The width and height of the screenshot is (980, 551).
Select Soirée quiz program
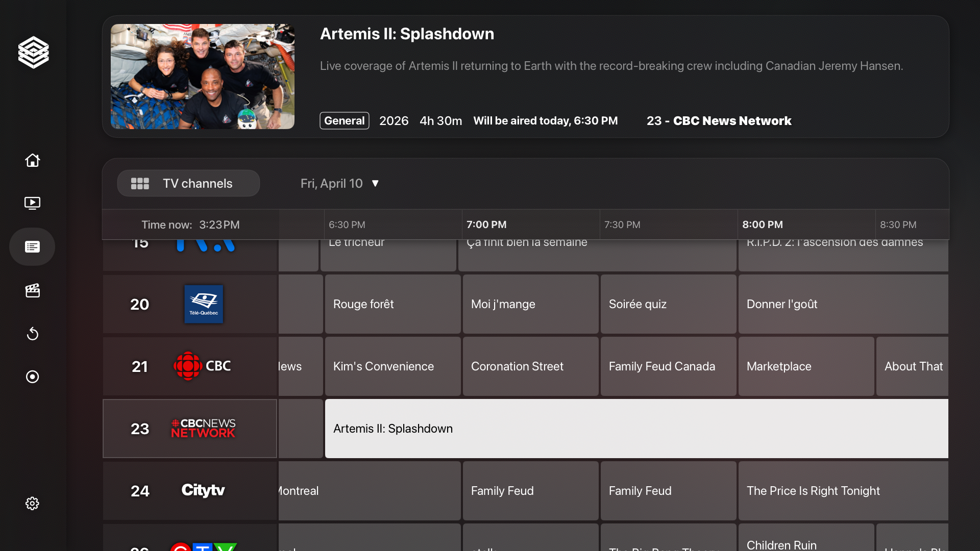[x=669, y=305]
